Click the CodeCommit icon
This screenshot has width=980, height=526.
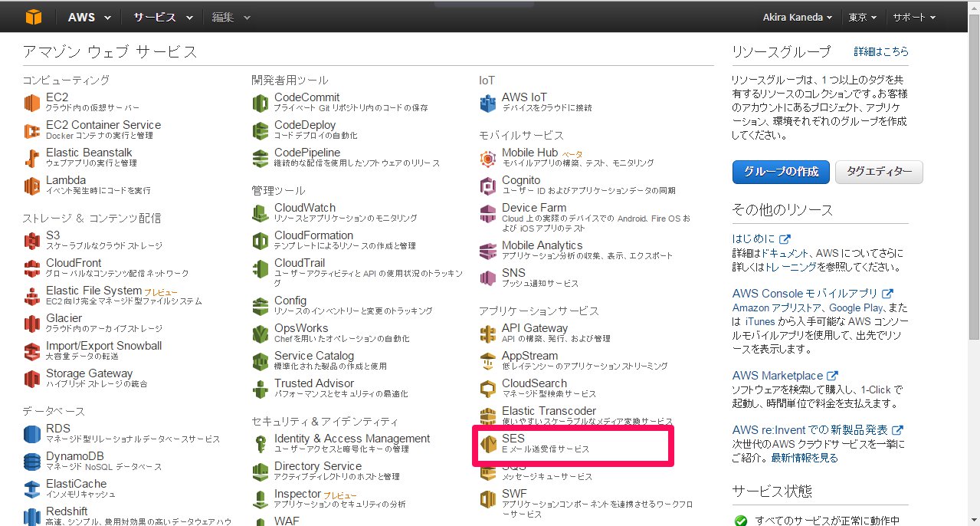coord(261,103)
